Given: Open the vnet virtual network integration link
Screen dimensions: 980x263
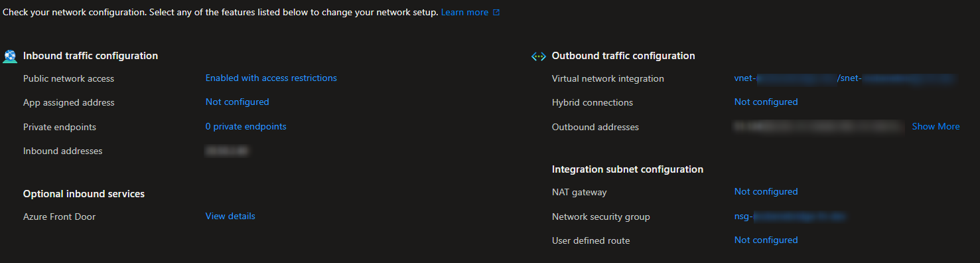Looking at the screenshot, I should click(x=844, y=78).
